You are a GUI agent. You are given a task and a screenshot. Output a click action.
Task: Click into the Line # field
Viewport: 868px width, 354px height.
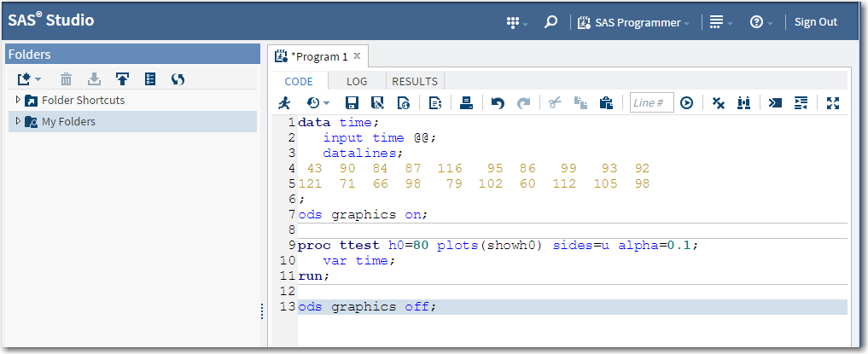[x=651, y=103]
